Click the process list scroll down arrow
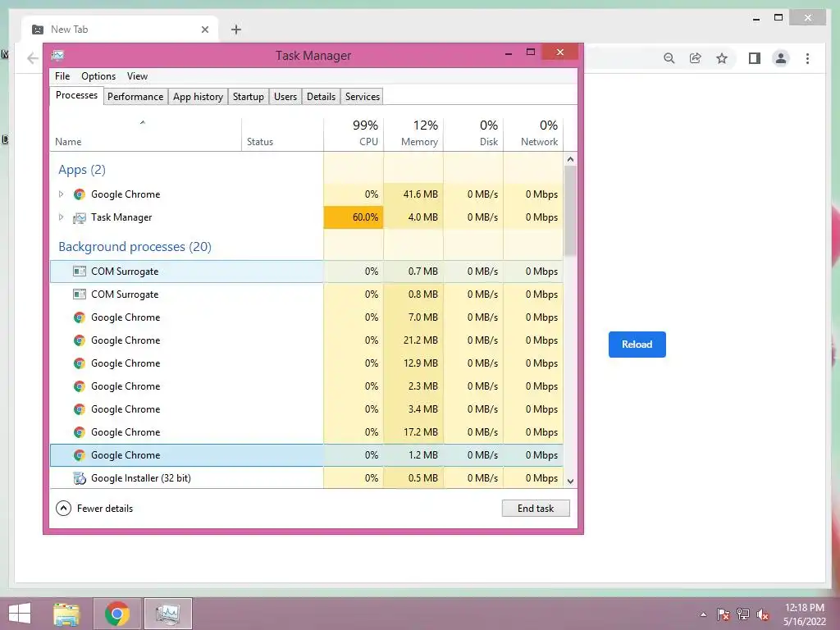Image resolution: width=840 pixels, height=630 pixels. tap(570, 481)
